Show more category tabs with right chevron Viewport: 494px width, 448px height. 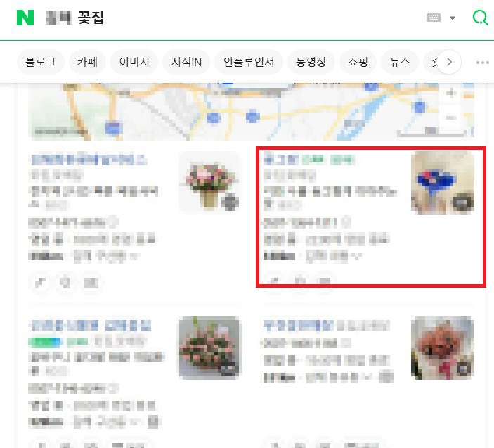449,62
